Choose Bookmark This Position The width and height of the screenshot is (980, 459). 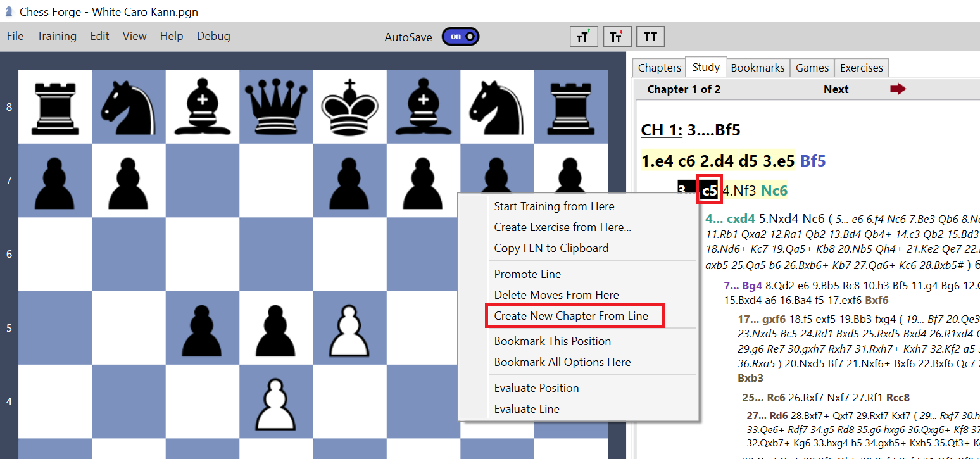point(552,341)
